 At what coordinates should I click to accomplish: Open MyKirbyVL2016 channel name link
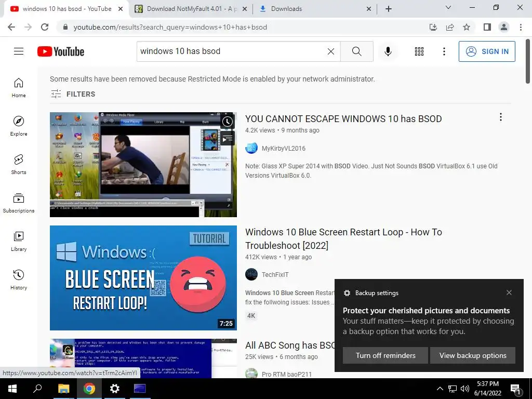[283, 148]
